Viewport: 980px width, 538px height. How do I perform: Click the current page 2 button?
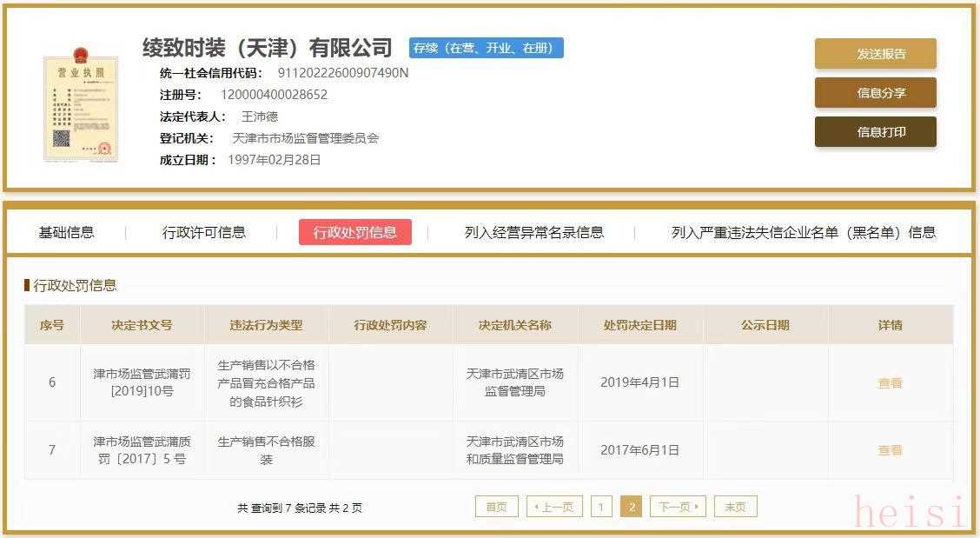click(632, 507)
